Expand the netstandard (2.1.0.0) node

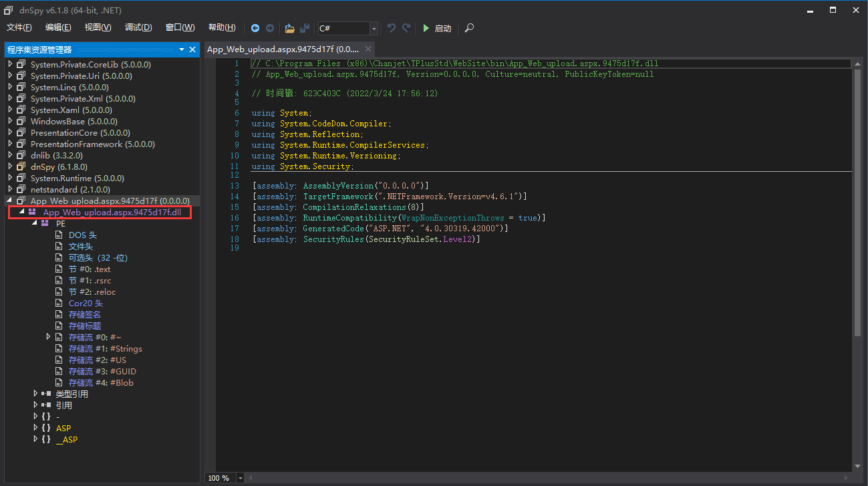coord(10,189)
